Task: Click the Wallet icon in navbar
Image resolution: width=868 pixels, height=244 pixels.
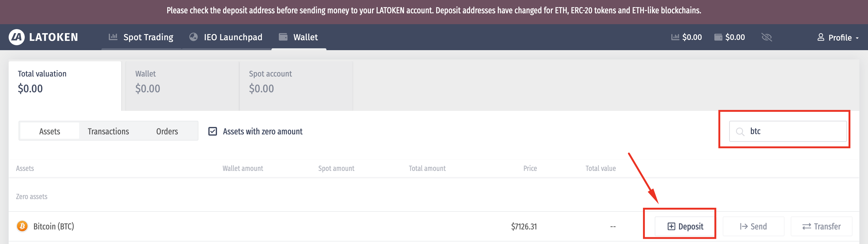Action: [283, 37]
